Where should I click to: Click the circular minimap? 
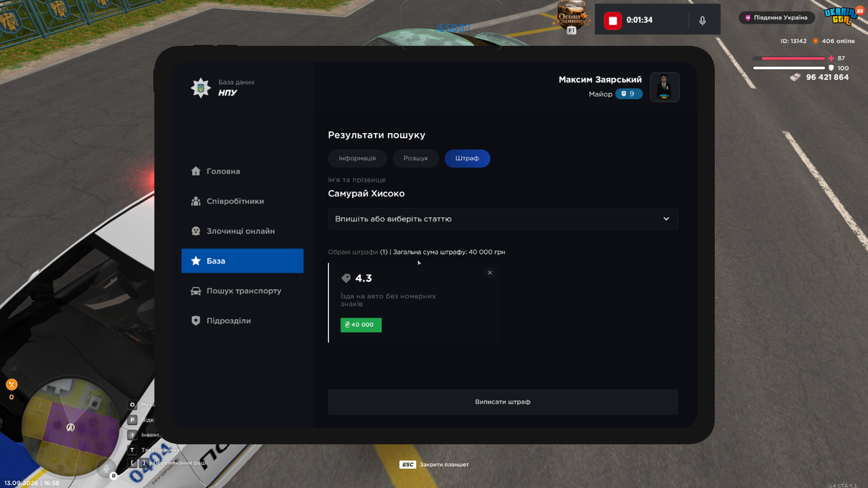coord(71,428)
